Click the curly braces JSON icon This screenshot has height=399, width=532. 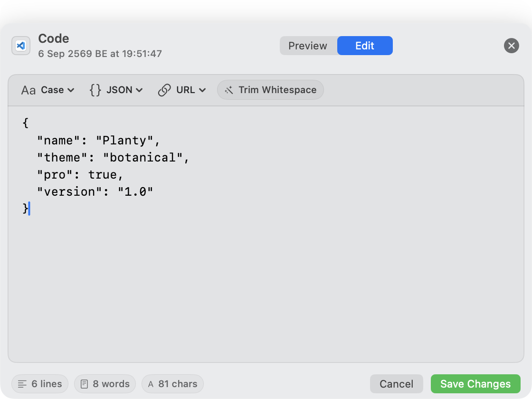pyautogui.click(x=95, y=90)
